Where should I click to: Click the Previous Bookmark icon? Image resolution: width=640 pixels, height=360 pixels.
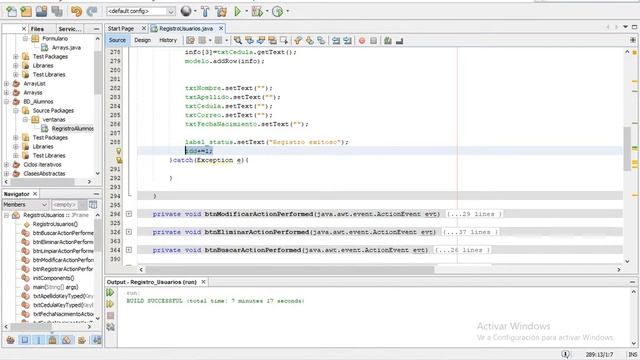coord(298,40)
